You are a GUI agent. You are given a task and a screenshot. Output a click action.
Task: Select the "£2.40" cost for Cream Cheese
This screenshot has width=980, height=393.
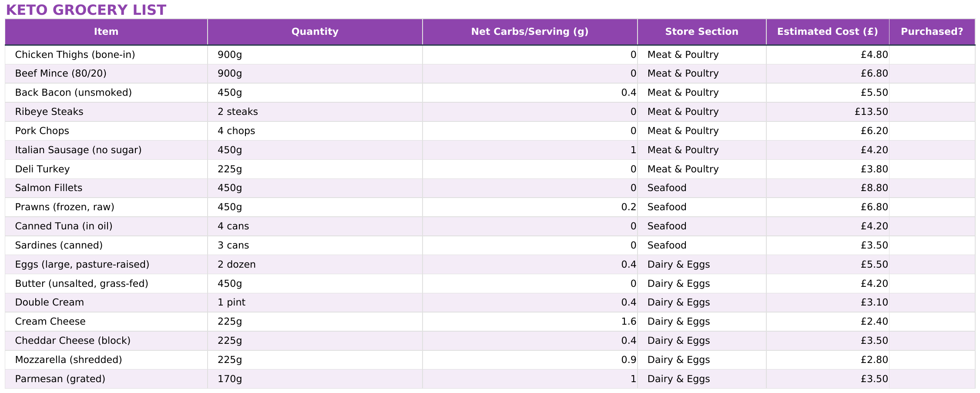pyautogui.click(x=828, y=322)
